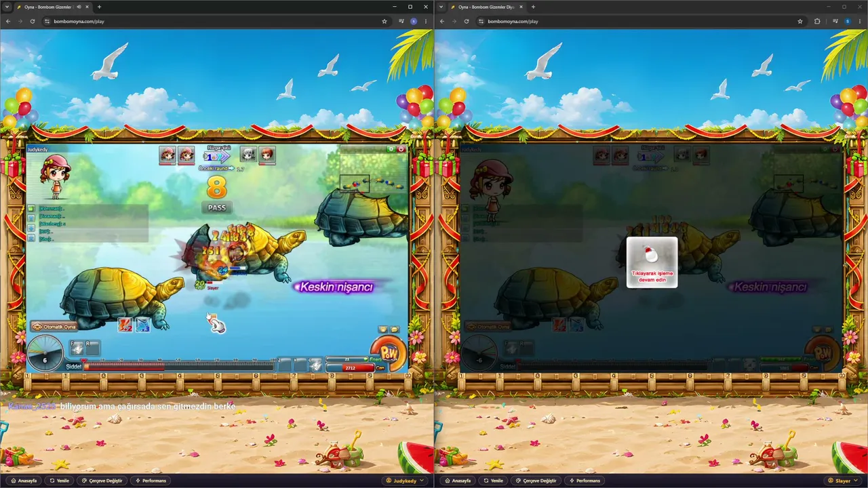Click the airplane prop slot in left game
This screenshot has height=488, width=868.
[x=316, y=365]
